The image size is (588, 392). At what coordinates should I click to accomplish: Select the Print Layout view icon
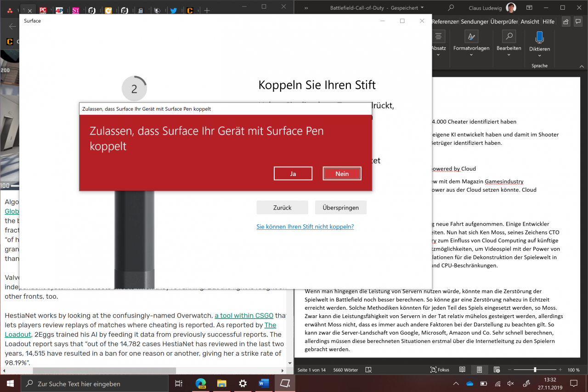click(x=480, y=370)
